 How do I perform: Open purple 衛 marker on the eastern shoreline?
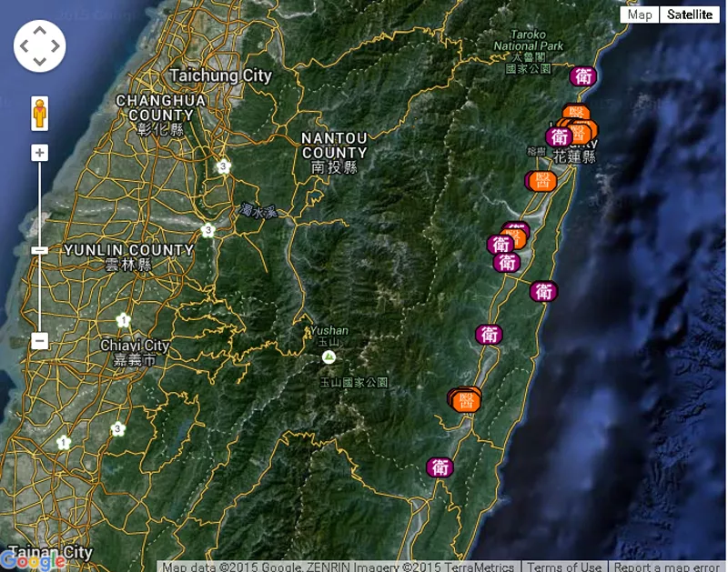[x=543, y=291]
